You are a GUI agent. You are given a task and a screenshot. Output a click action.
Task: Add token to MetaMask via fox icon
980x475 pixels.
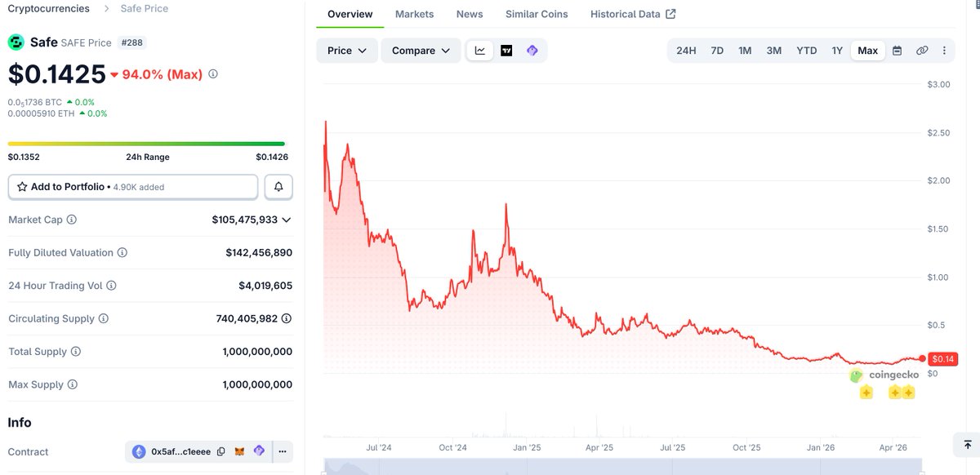click(x=240, y=451)
